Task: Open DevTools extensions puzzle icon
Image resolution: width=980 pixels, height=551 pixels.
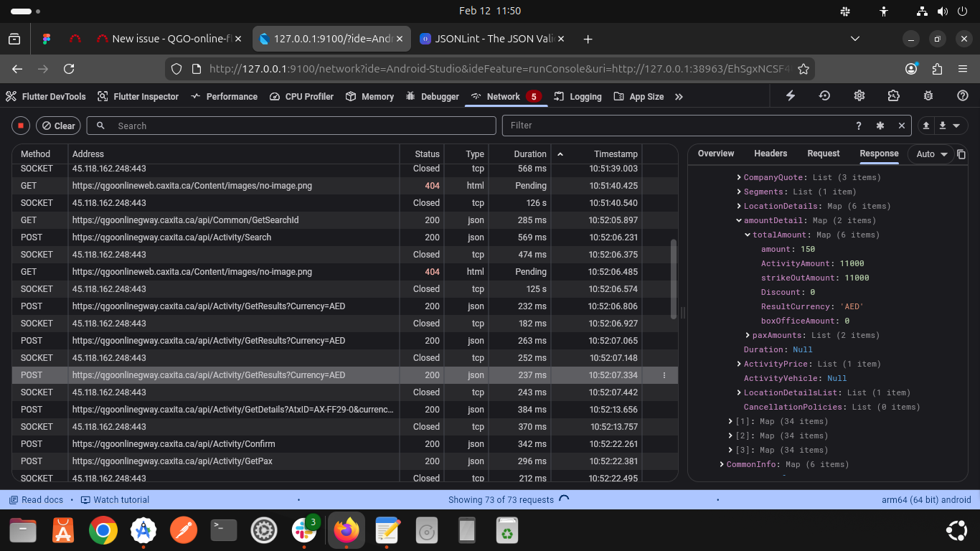Action: coord(893,96)
